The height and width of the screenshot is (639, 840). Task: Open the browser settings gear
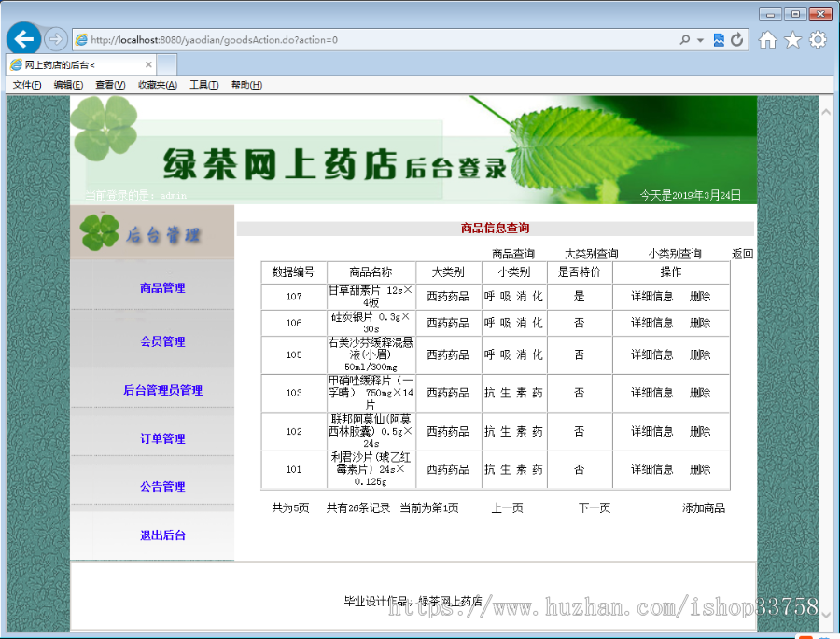click(x=818, y=39)
